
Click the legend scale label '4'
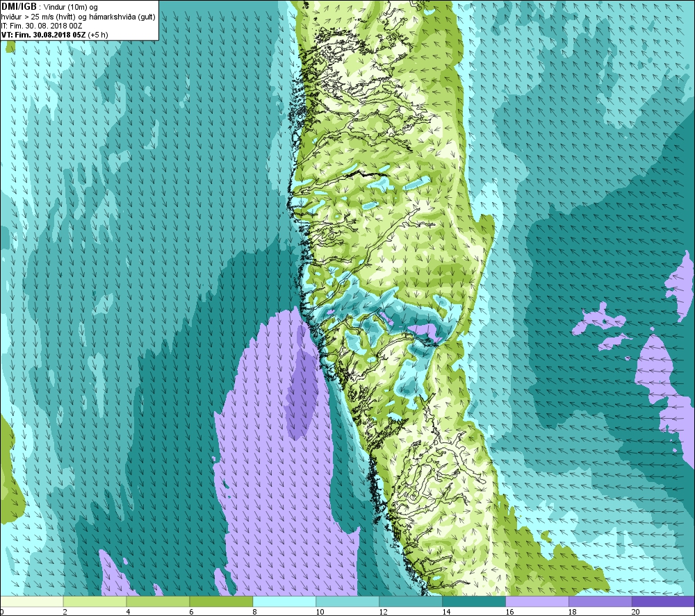[x=128, y=612]
